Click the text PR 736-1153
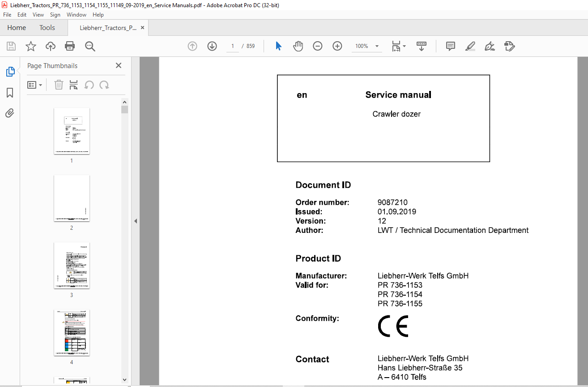Image resolution: width=588 pixels, height=387 pixels. tap(400, 285)
